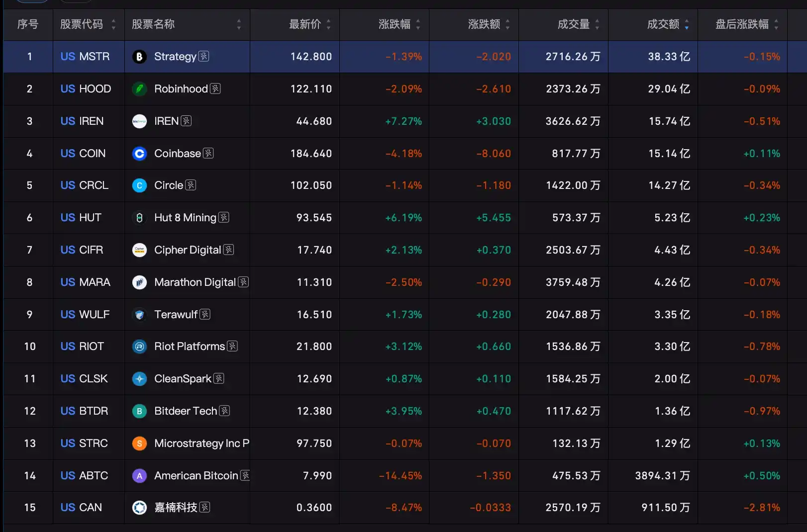The width and height of the screenshot is (807, 532).
Task: Click the badge icon next to 嘉楠科技
Action: point(204,507)
